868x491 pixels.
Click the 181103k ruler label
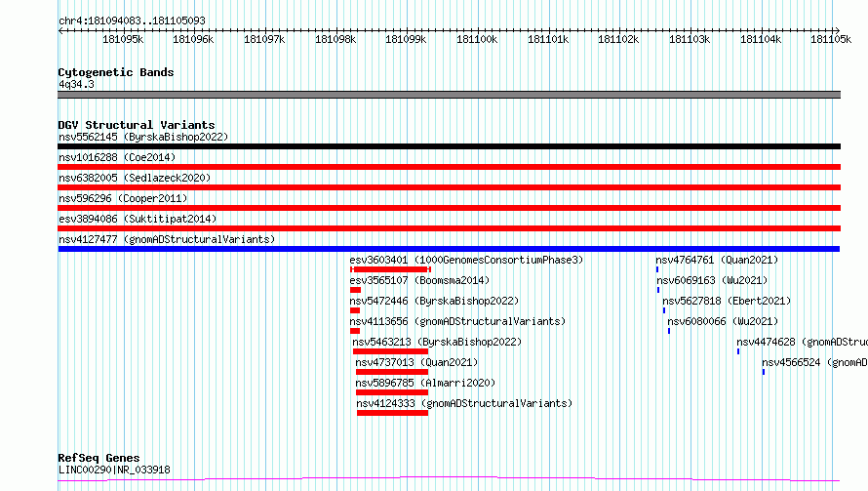coord(690,39)
